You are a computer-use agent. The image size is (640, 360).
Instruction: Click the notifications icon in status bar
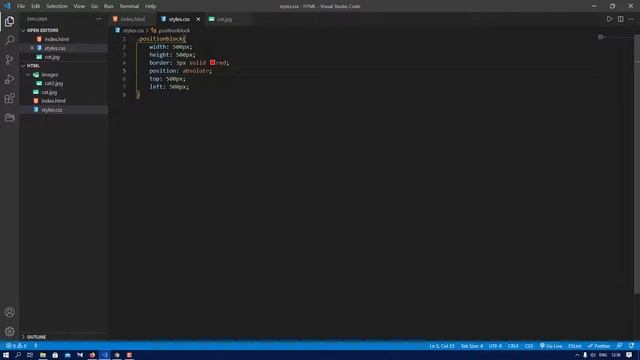[631, 346]
